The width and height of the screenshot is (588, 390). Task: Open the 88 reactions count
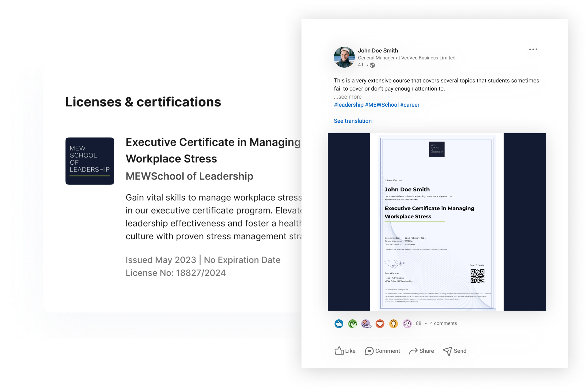pyautogui.click(x=419, y=323)
